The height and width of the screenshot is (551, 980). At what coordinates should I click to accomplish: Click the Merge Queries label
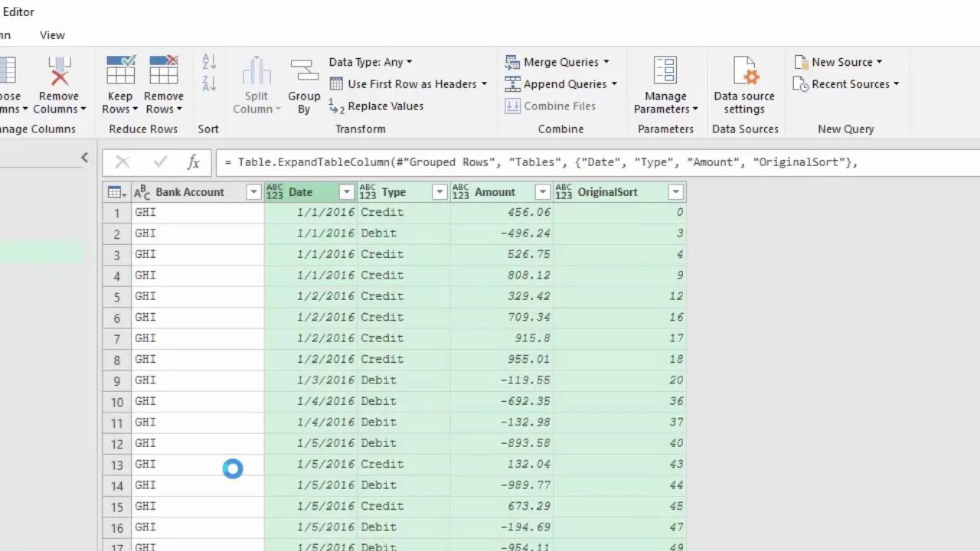(561, 62)
